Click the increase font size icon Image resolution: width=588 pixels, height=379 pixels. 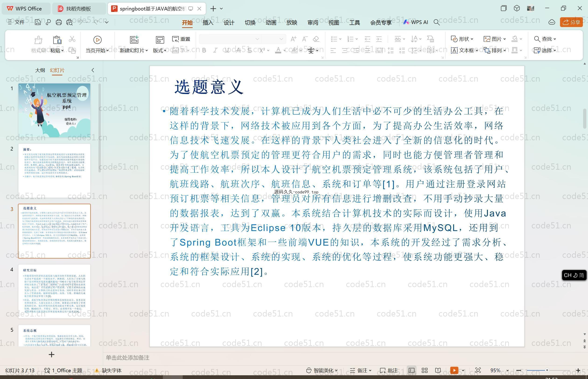coord(293,39)
